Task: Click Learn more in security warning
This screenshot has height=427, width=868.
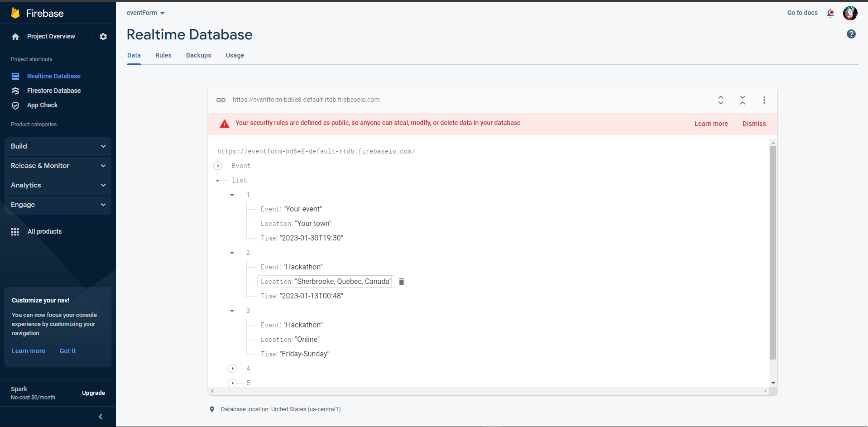Action: [711, 124]
